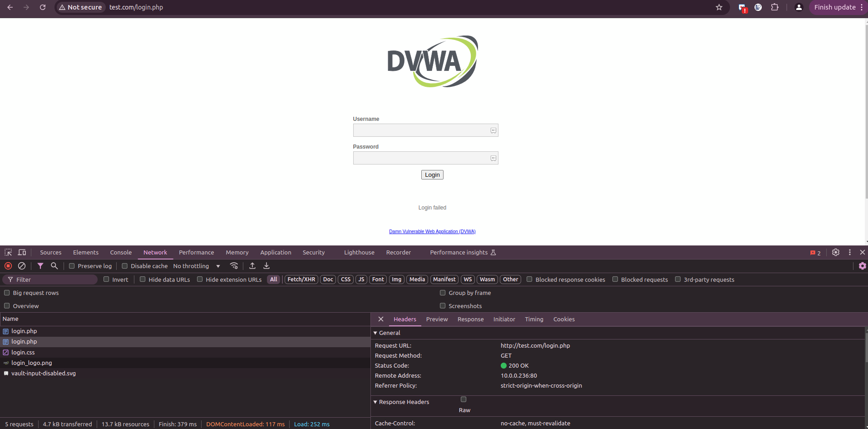
Task: Click the red-badged extension icon
Action: click(x=743, y=8)
